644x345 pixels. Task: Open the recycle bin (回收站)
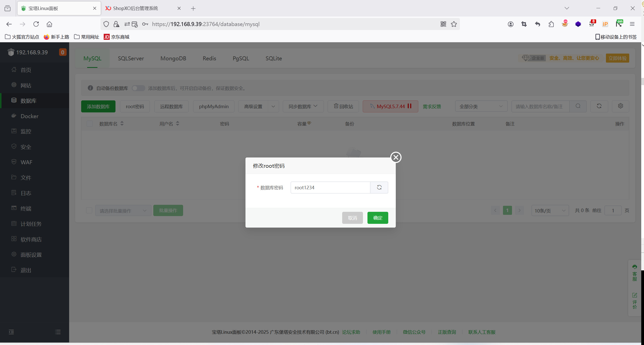tap(343, 106)
